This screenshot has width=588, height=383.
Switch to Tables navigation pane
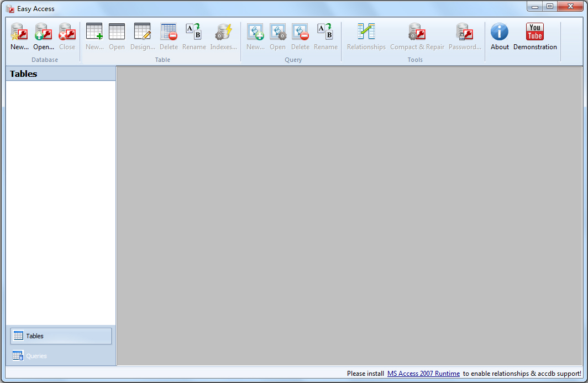[61, 335]
